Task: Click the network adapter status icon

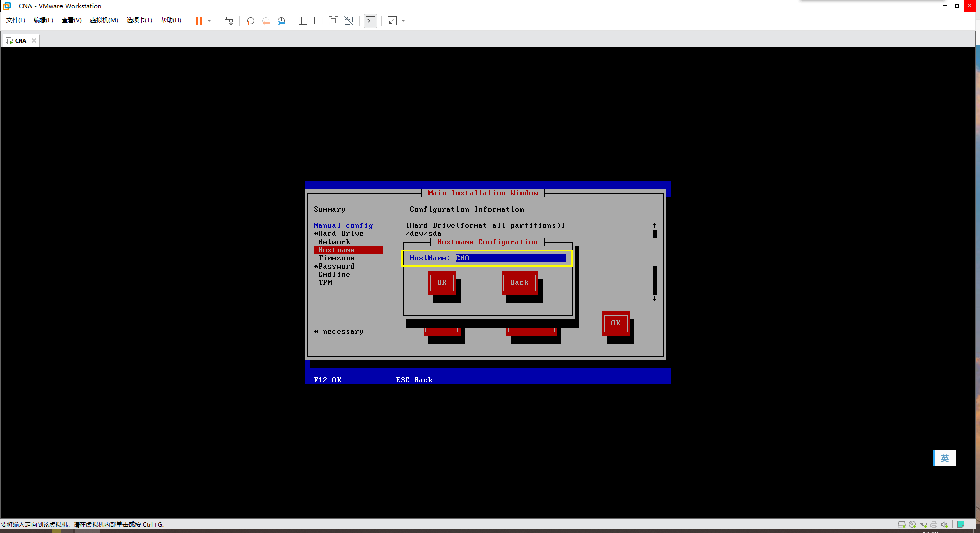Action: 923,525
